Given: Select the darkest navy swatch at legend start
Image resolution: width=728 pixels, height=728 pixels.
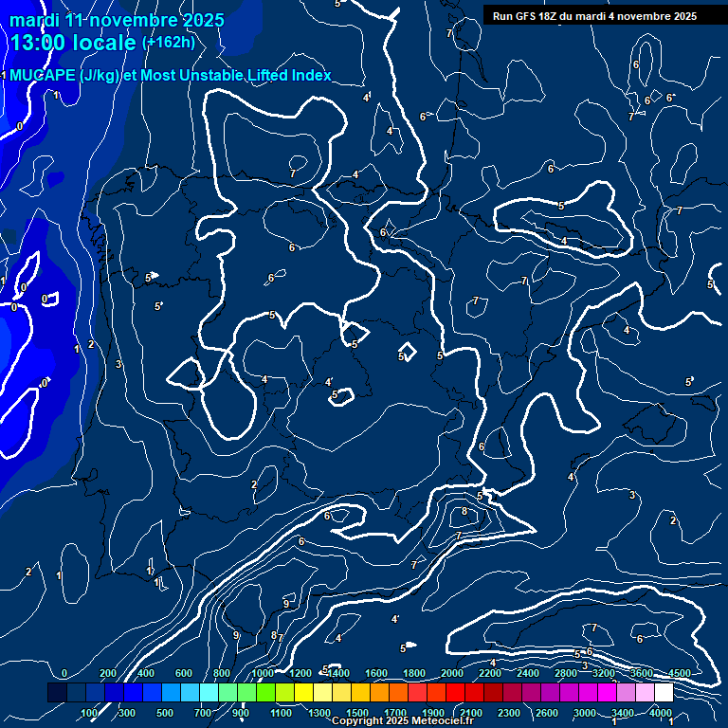Looking at the screenshot, I should point(57,693).
